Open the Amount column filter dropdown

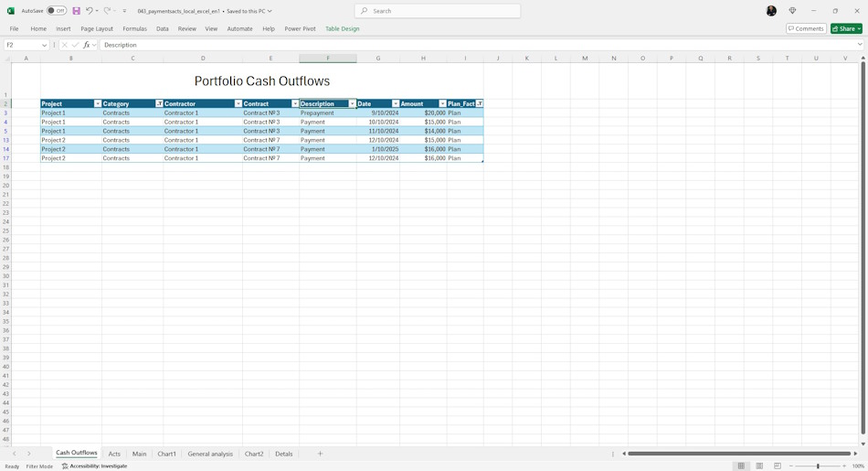(x=442, y=103)
